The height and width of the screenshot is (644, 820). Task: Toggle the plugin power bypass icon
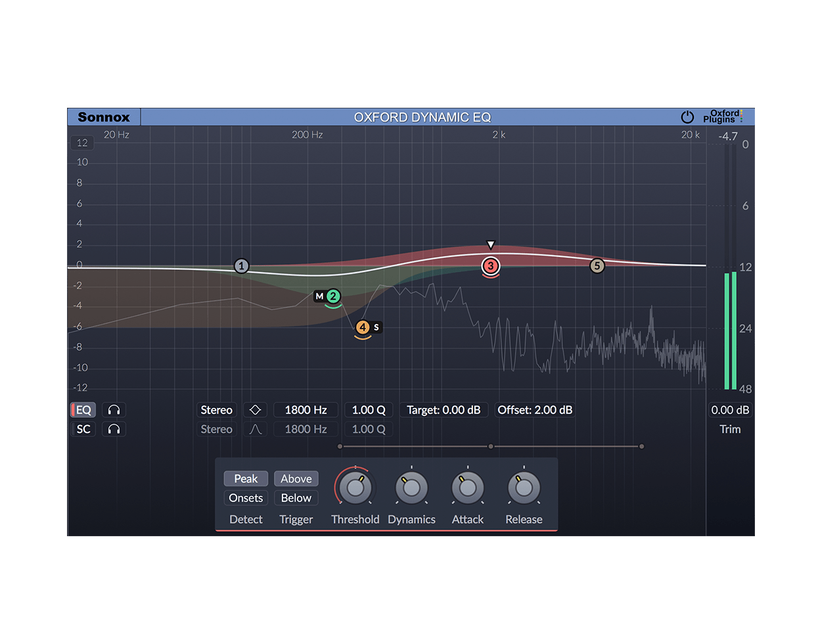click(x=687, y=117)
